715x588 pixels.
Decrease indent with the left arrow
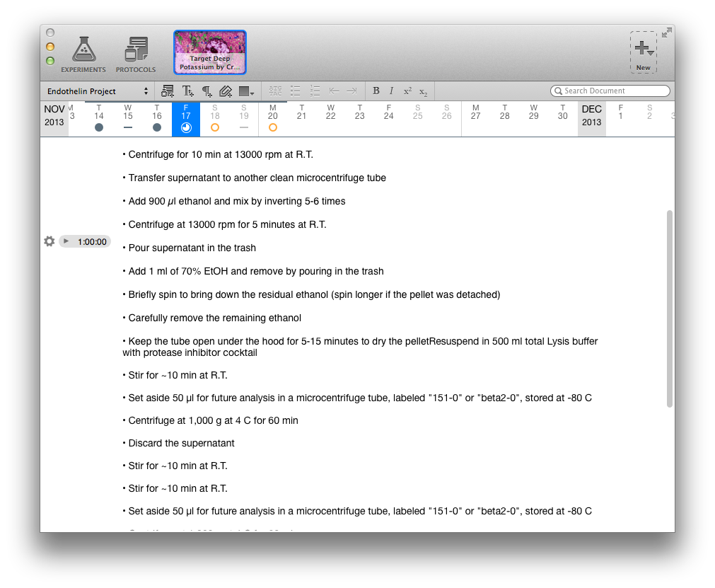[x=335, y=91]
